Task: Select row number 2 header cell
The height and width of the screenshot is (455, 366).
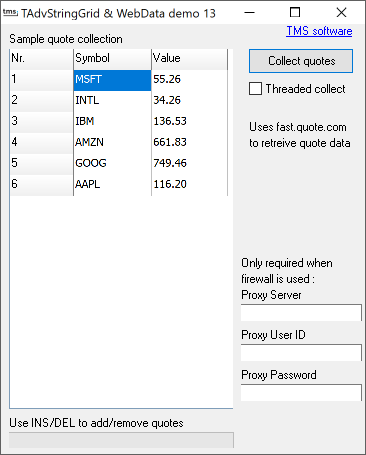Action: point(41,101)
